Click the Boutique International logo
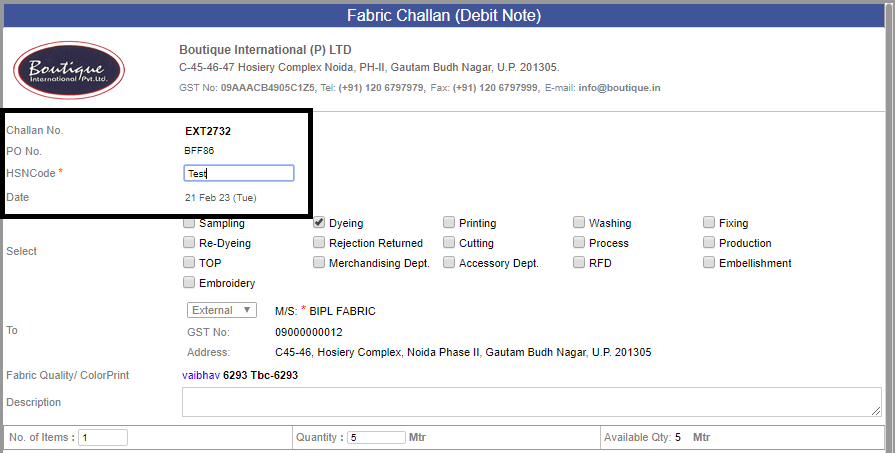The image size is (895, 453). pos(69,70)
